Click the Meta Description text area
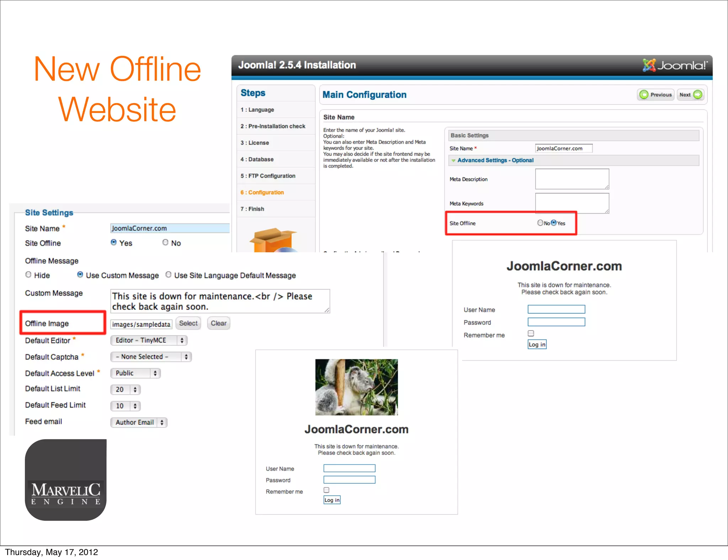 coord(572,179)
